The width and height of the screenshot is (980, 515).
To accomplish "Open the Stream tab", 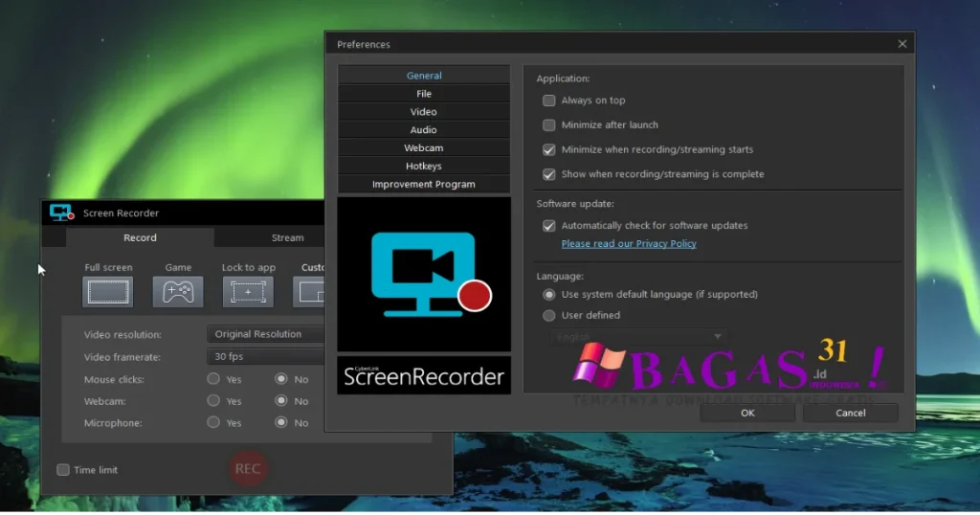I will click(287, 237).
